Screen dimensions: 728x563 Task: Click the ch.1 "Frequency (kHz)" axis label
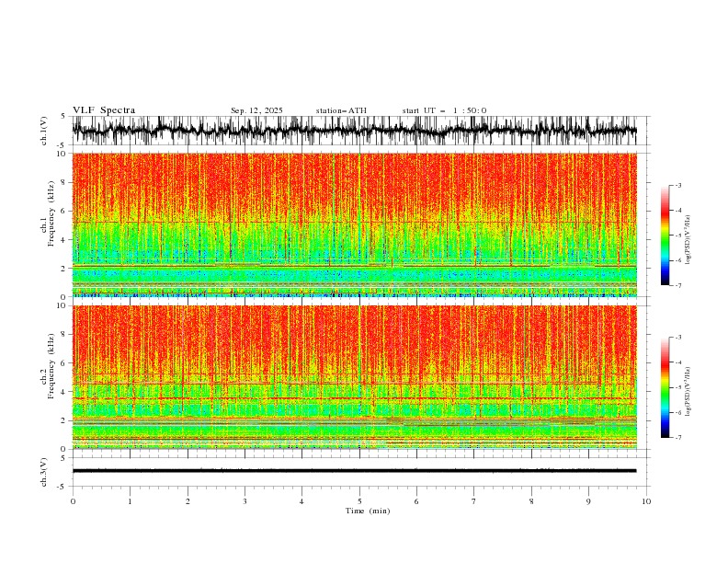pyautogui.click(x=51, y=214)
